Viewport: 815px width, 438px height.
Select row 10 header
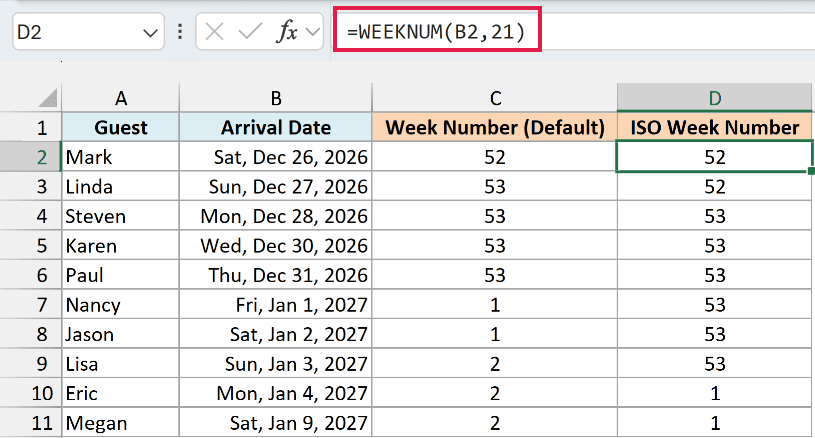point(31,393)
